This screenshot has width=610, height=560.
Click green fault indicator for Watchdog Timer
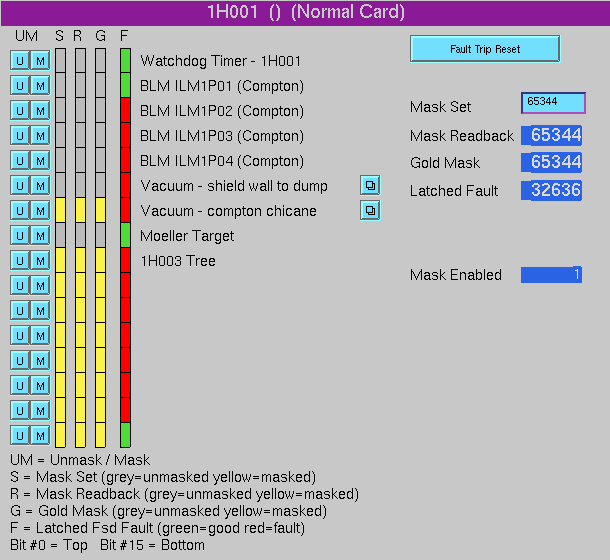pos(125,60)
